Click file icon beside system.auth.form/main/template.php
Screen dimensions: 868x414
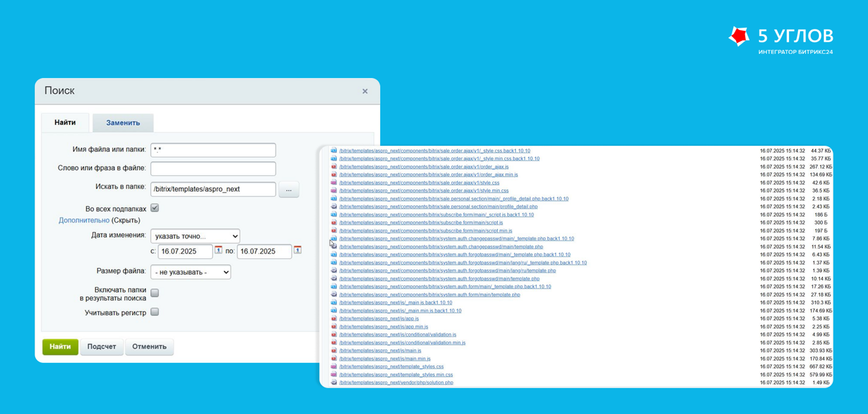pos(334,295)
